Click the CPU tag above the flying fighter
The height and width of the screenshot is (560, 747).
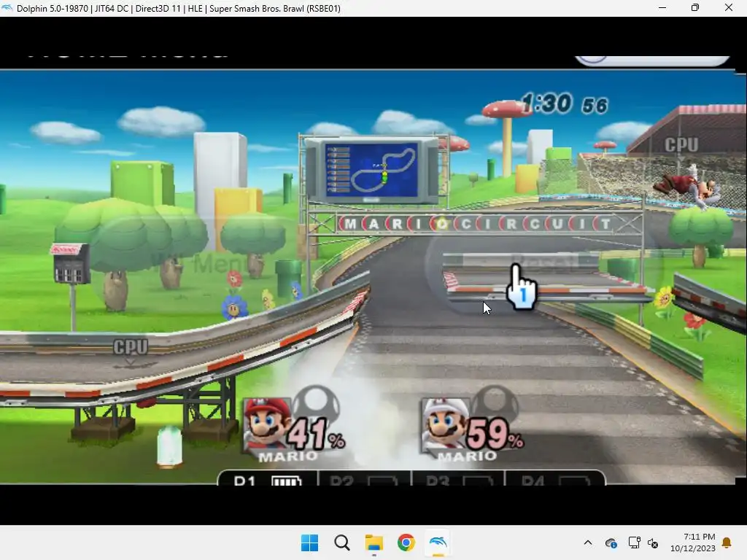click(681, 145)
